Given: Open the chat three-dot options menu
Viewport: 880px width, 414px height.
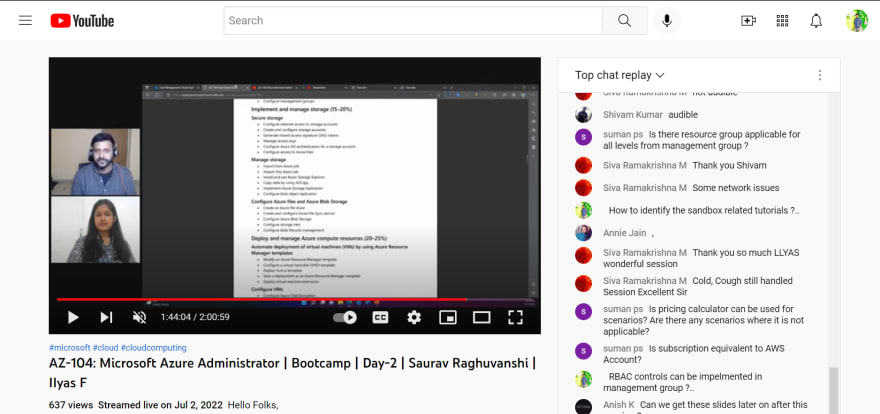Looking at the screenshot, I should click(819, 75).
